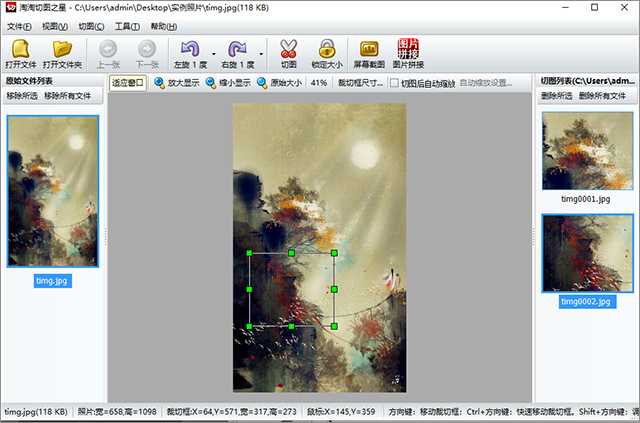Rotate right 1 degree with 右旋
Viewport: 640px width, 423px height.
click(238, 53)
